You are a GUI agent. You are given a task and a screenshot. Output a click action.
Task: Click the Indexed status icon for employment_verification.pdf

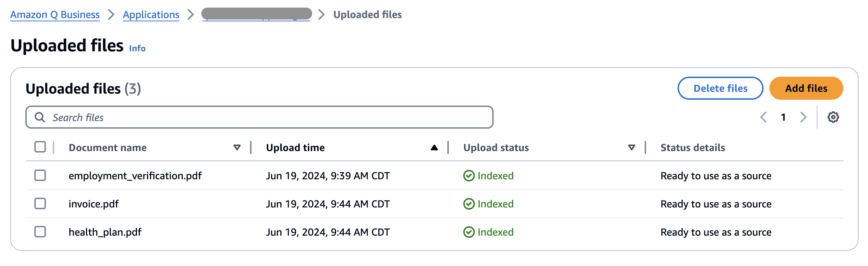[469, 176]
